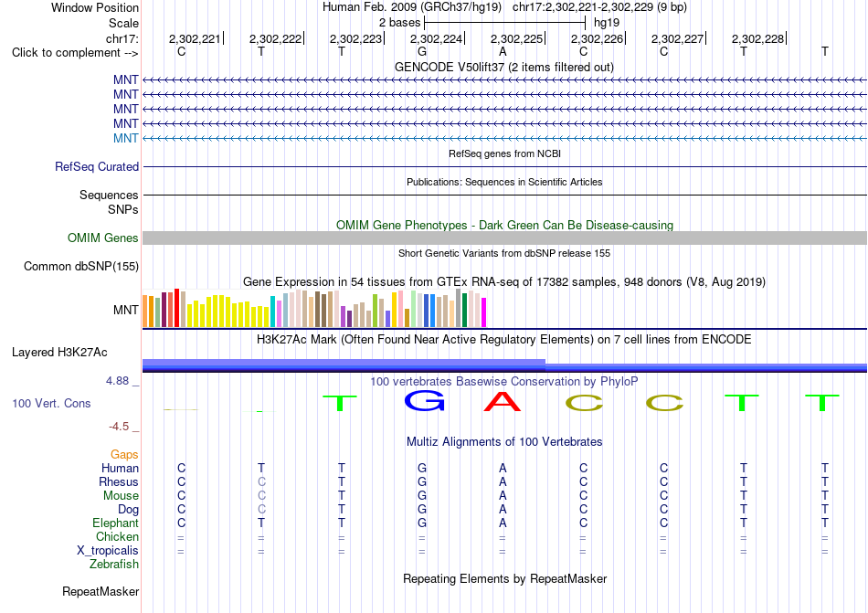Click the orange Gaps label

pyautogui.click(x=124, y=454)
